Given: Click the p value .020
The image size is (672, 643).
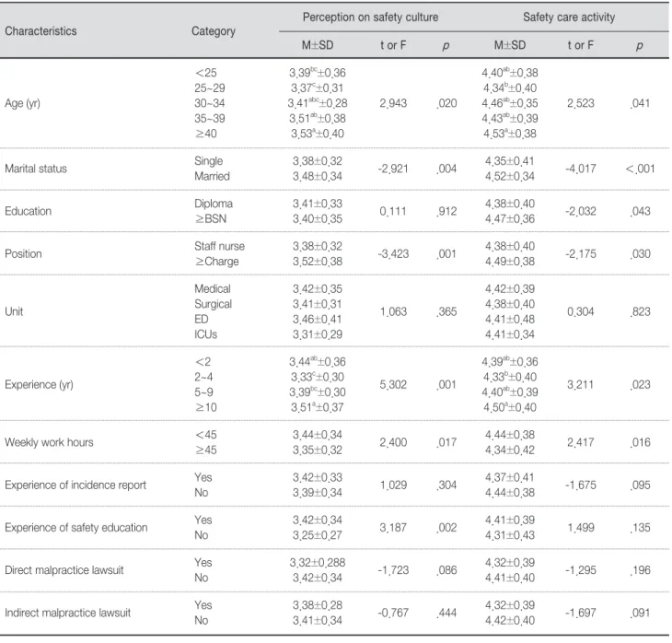Looking at the screenshot, I should click(x=446, y=103).
